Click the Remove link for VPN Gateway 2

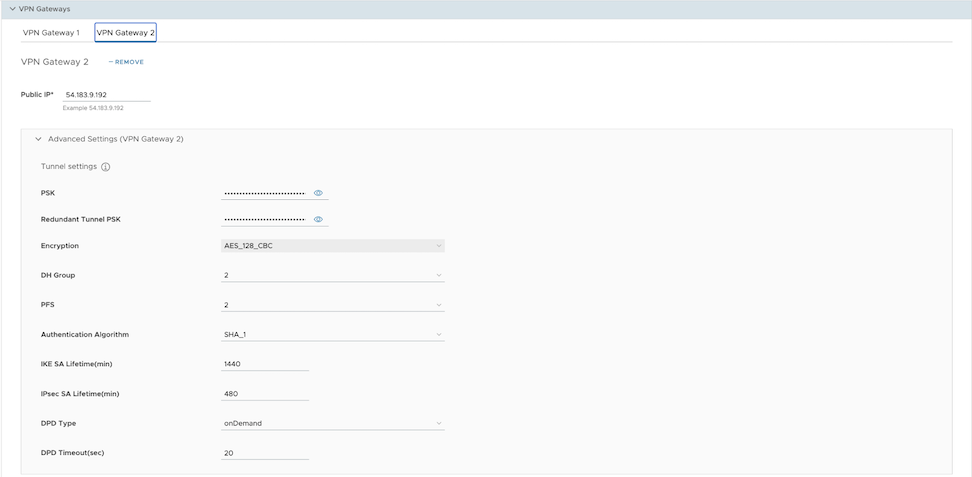point(129,62)
